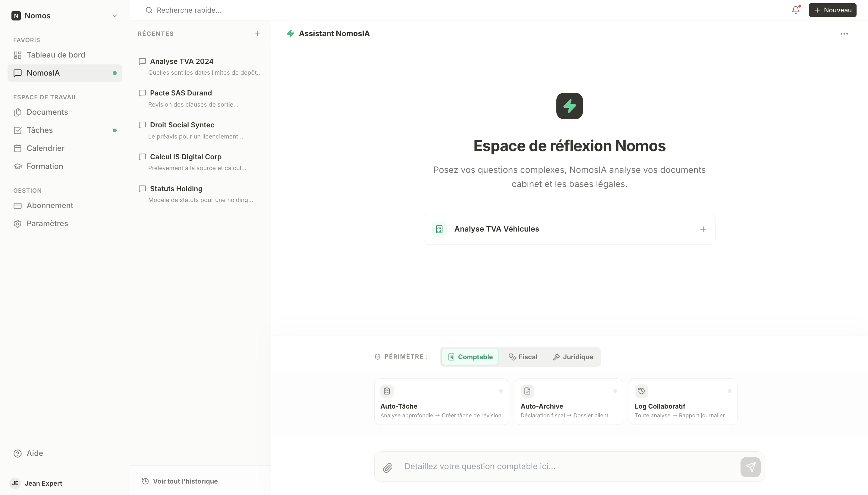Image resolution: width=868 pixels, height=495 pixels.
Task: Toggle the Log Collaboratif option
Action: [683, 401]
